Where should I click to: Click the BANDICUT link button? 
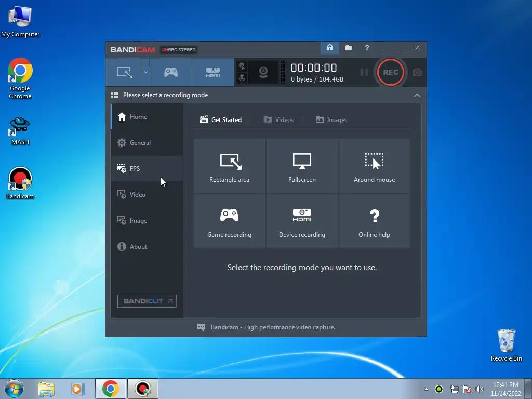[x=147, y=301]
